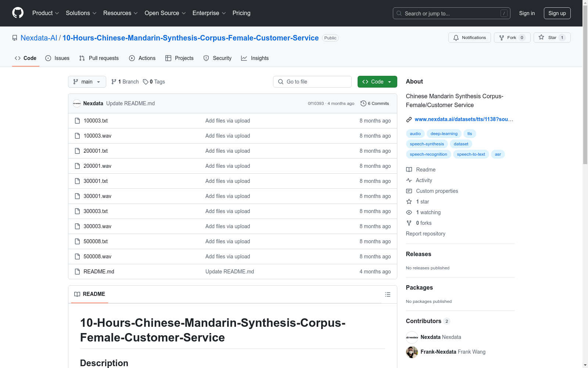The width and height of the screenshot is (588, 368).
Task: Expand the Solutions menu
Action: click(81, 13)
